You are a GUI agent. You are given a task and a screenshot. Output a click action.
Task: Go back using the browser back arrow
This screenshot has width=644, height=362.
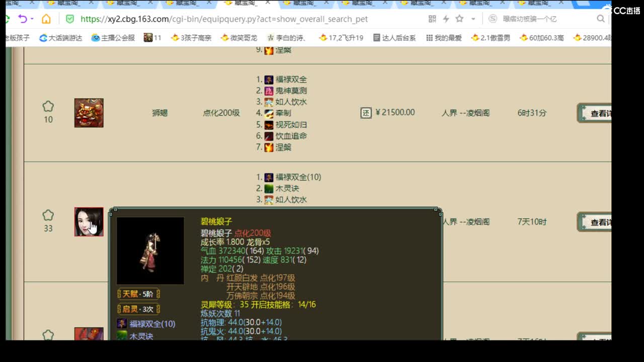22,19
